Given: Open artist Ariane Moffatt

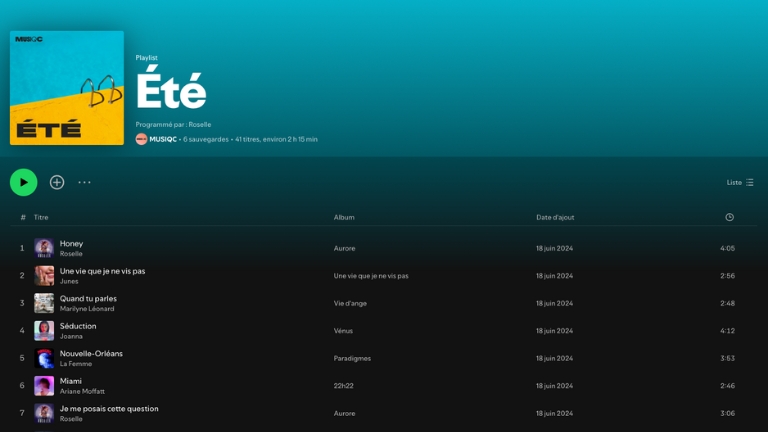Looking at the screenshot, I should coord(82,391).
